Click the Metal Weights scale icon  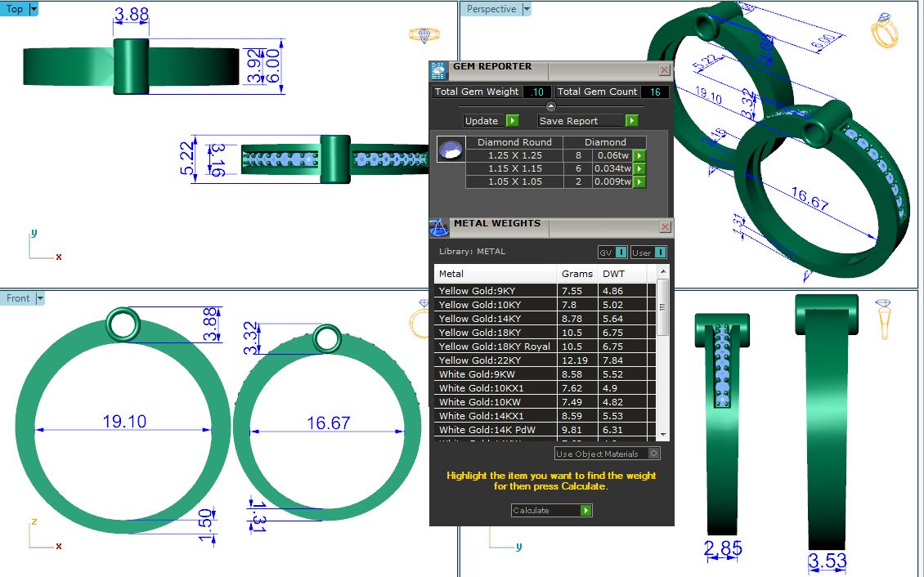[439, 226]
